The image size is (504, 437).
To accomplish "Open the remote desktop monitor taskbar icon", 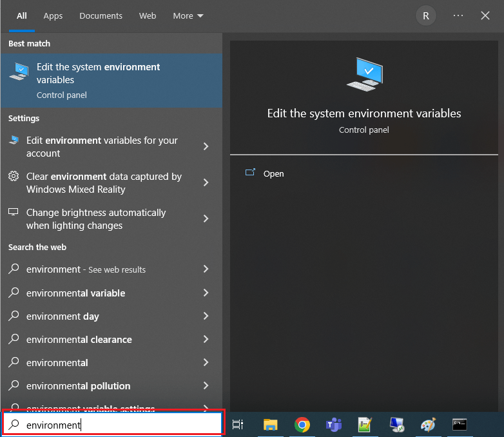I will click(396, 425).
